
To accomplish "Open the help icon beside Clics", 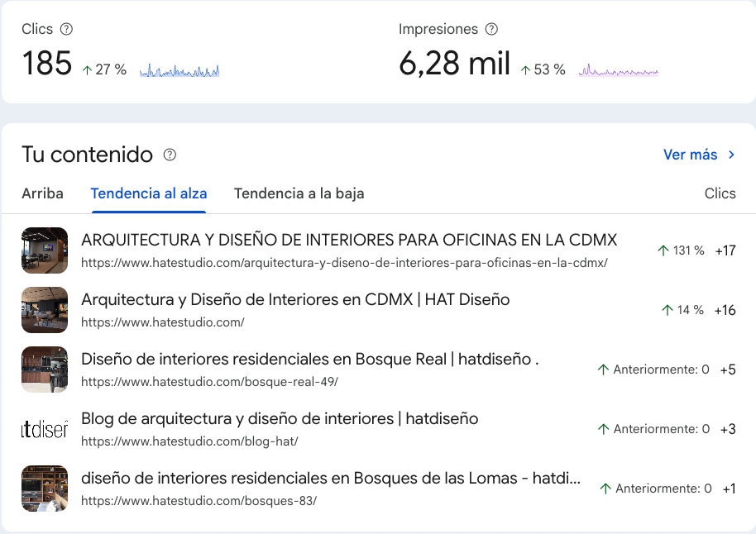I will point(66,30).
